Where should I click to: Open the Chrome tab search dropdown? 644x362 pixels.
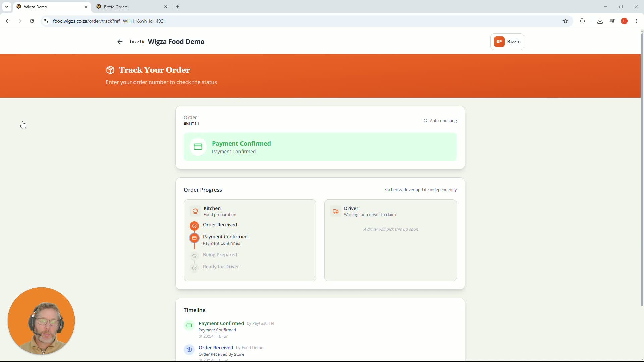tap(7, 7)
